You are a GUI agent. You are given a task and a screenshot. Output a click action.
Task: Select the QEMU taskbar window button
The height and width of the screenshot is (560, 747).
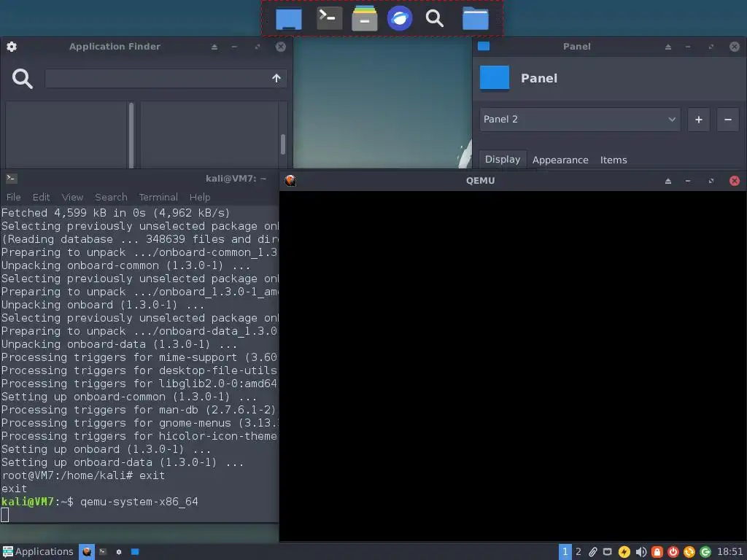87,552
